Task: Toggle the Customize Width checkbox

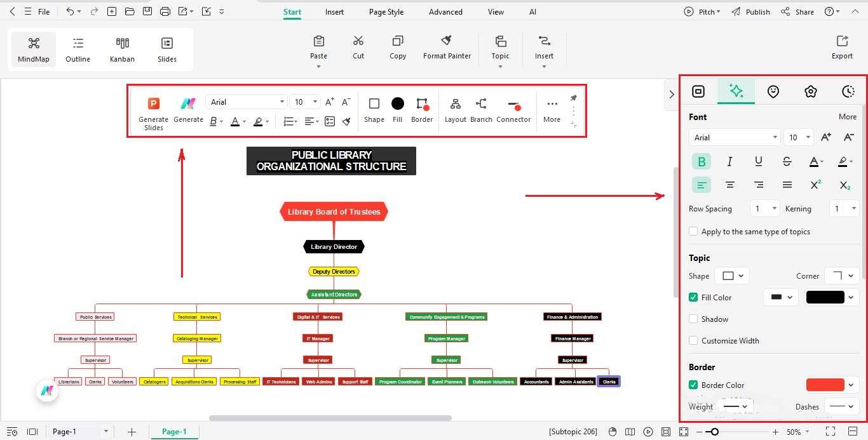Action: tap(693, 340)
